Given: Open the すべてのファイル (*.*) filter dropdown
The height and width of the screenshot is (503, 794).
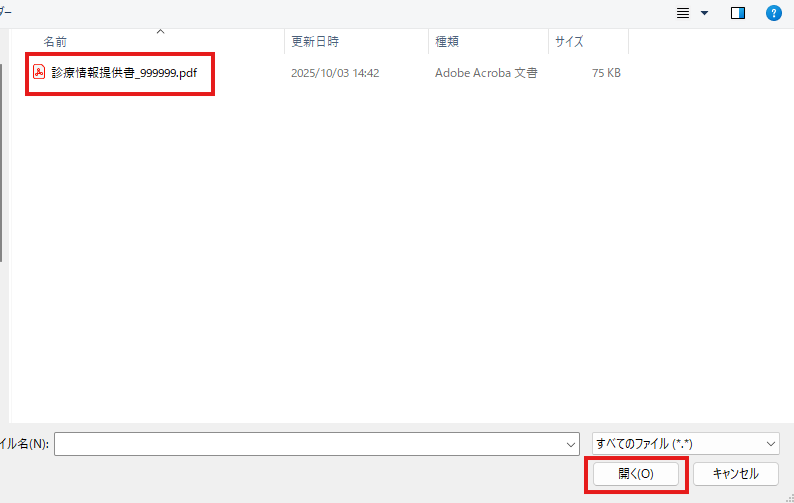Looking at the screenshot, I should click(x=685, y=443).
